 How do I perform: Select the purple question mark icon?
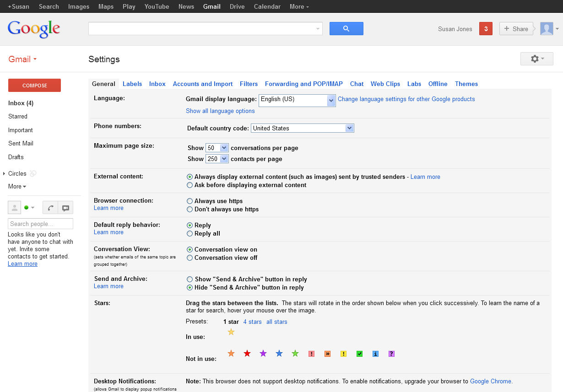point(391,354)
